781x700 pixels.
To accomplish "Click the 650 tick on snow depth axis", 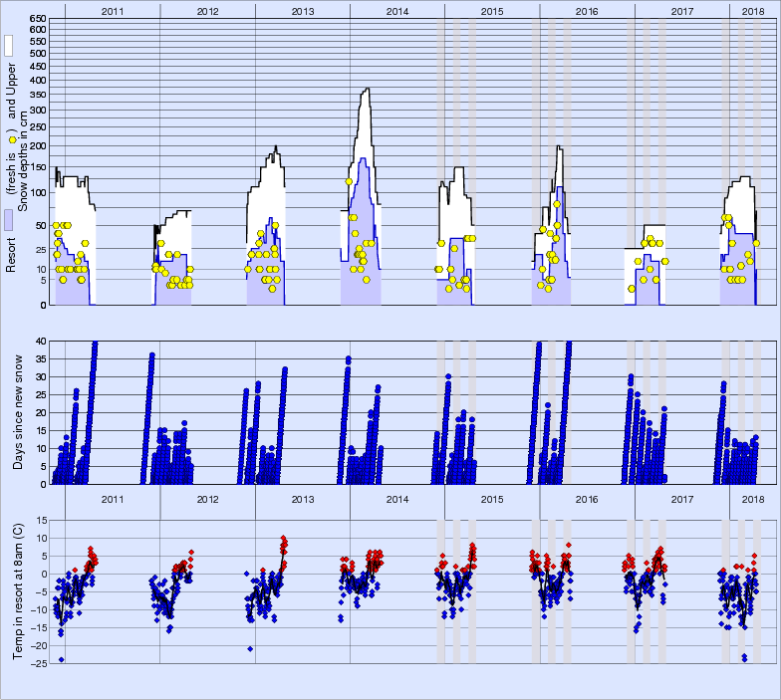I will [37, 19].
